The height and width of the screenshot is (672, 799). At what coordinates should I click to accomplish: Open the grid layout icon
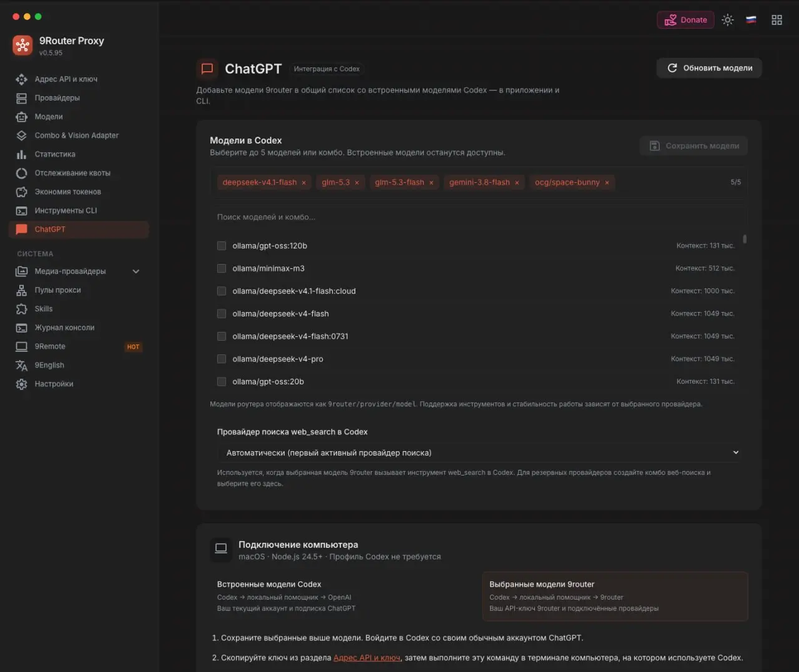tap(777, 20)
